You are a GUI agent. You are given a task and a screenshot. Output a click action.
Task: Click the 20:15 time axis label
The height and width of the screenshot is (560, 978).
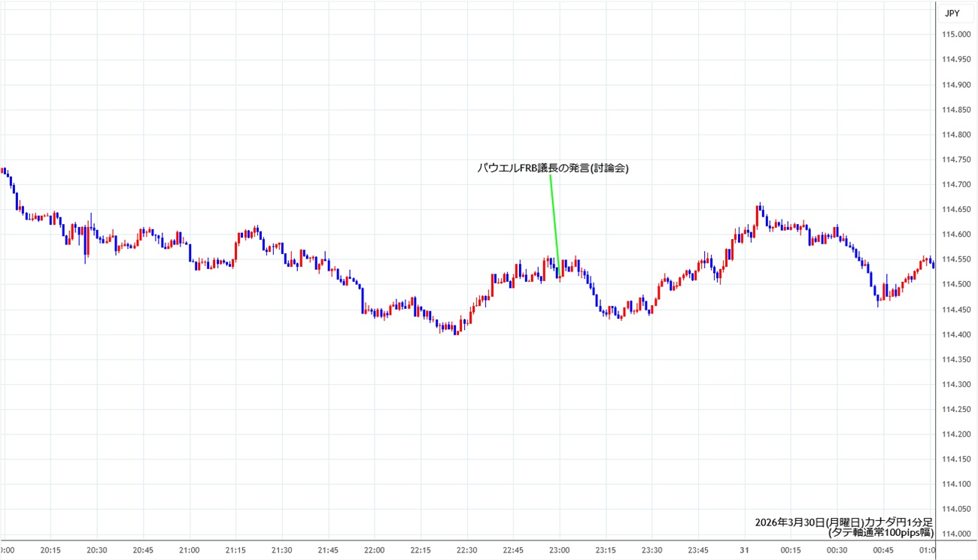coord(51,550)
